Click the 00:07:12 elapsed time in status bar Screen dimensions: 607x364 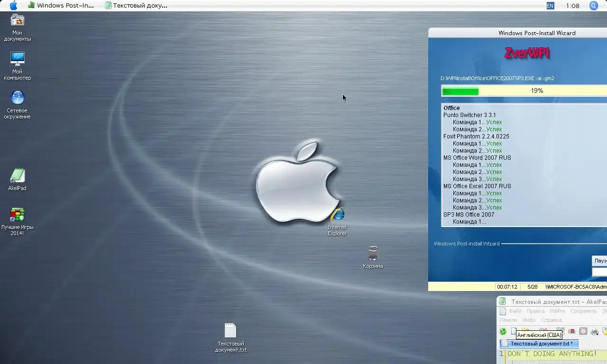(x=507, y=287)
